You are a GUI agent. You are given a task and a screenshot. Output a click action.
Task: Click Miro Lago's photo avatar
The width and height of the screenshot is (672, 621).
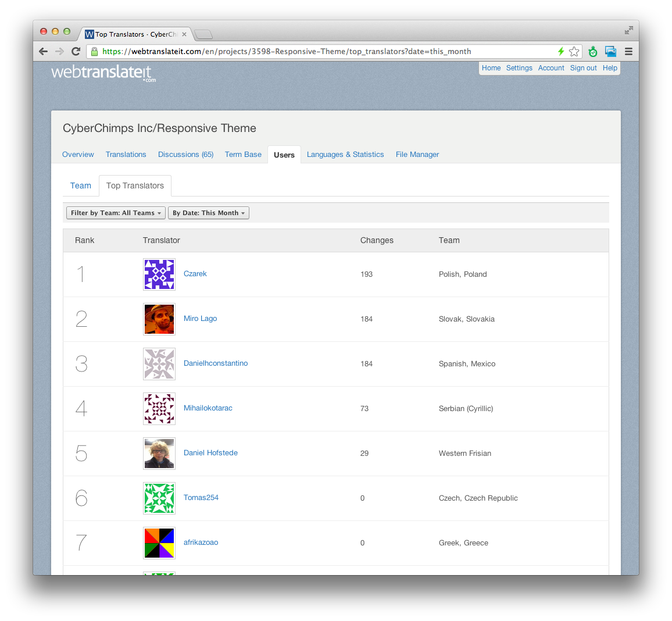coord(159,319)
